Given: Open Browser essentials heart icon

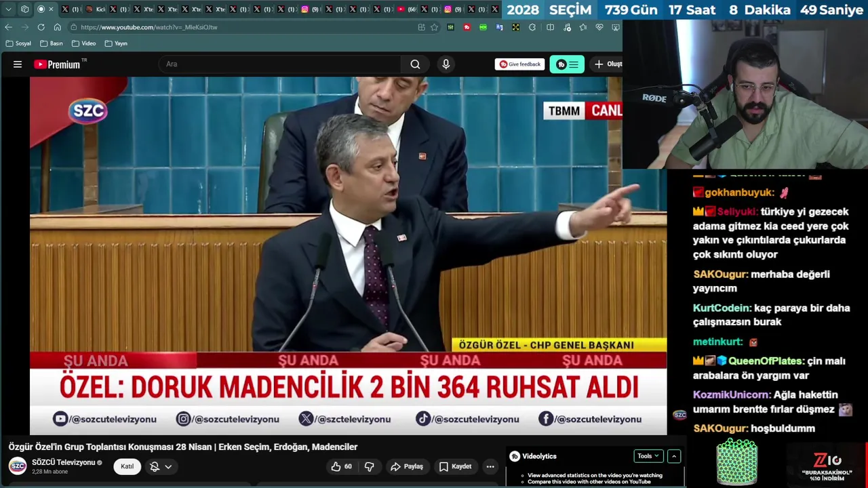Looking at the screenshot, I should (x=599, y=27).
